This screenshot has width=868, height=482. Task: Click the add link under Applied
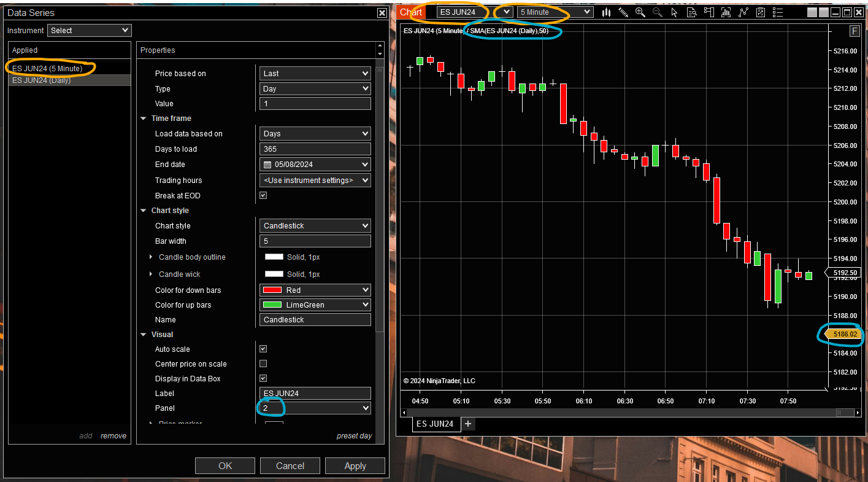86,436
